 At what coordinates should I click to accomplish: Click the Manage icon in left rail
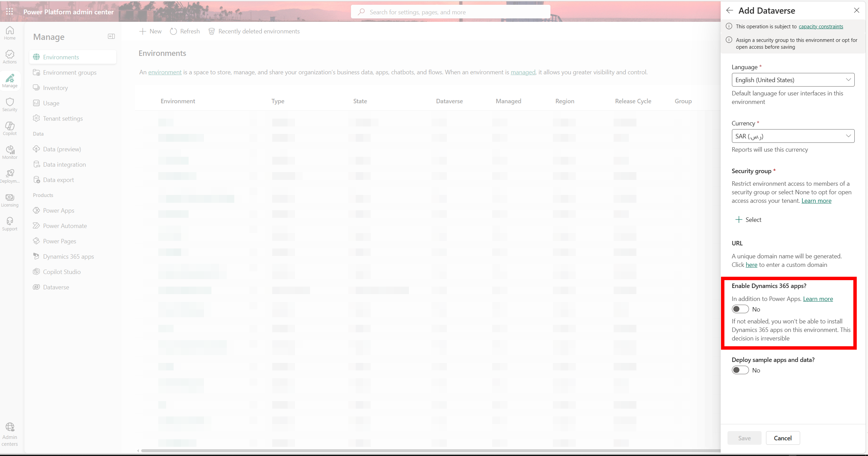click(10, 81)
